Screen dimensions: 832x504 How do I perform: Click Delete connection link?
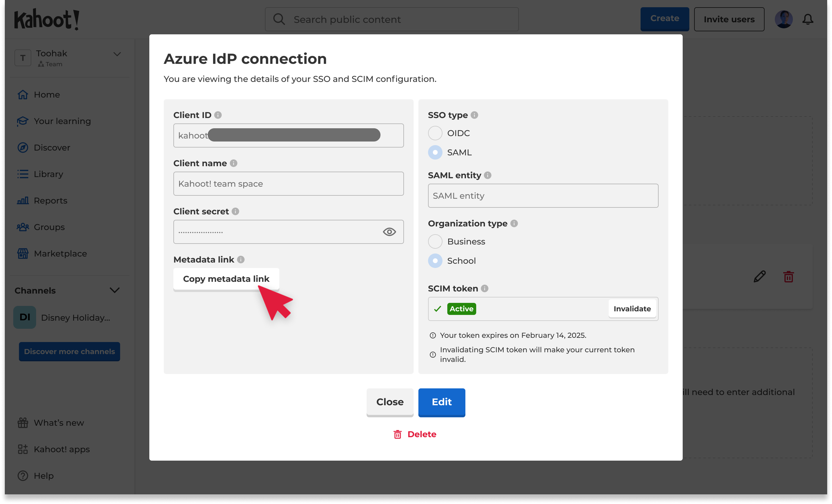(x=415, y=434)
